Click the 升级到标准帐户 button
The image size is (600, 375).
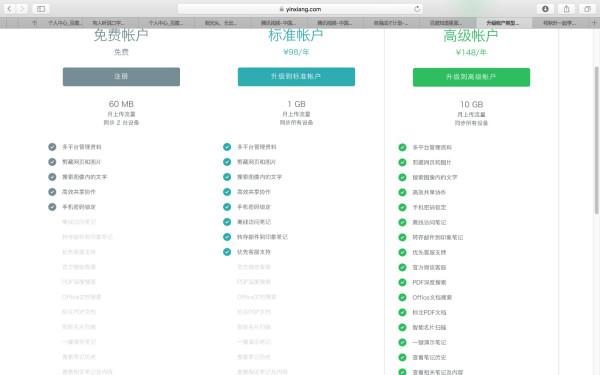296,77
